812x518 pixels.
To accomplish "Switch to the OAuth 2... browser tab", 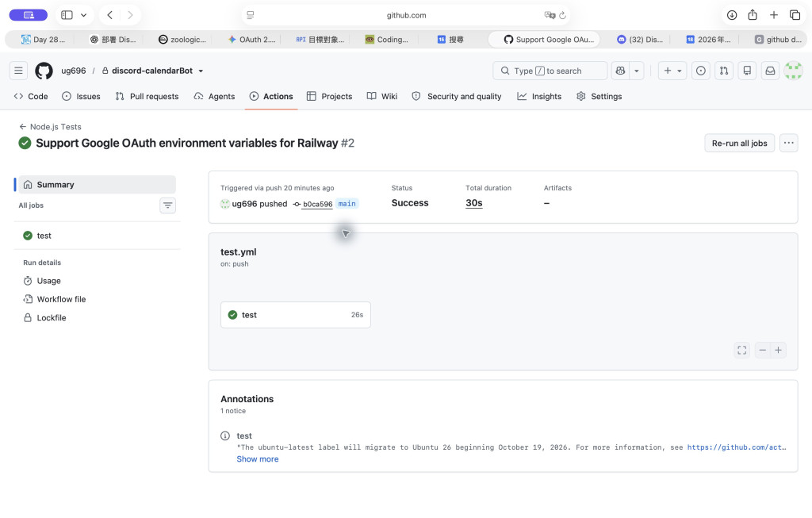I will coord(251,40).
